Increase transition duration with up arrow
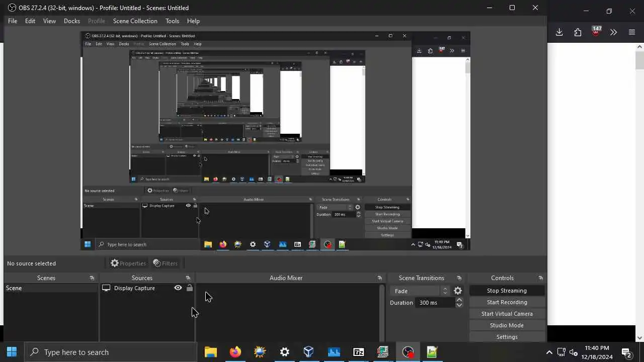 coord(459,300)
